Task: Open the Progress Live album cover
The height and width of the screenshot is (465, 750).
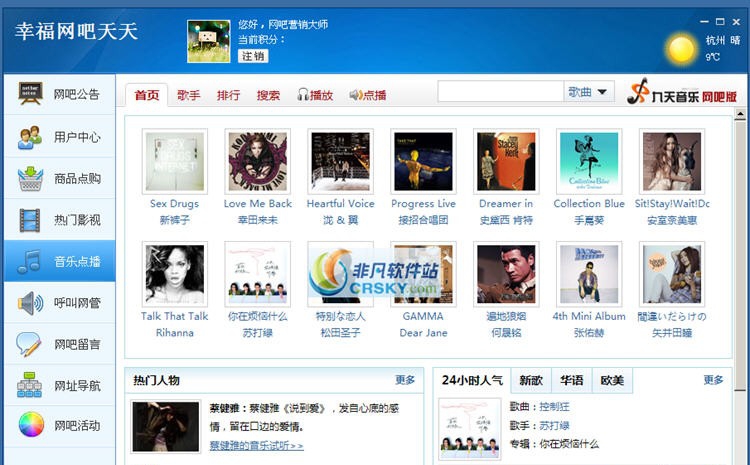Action: tap(423, 161)
